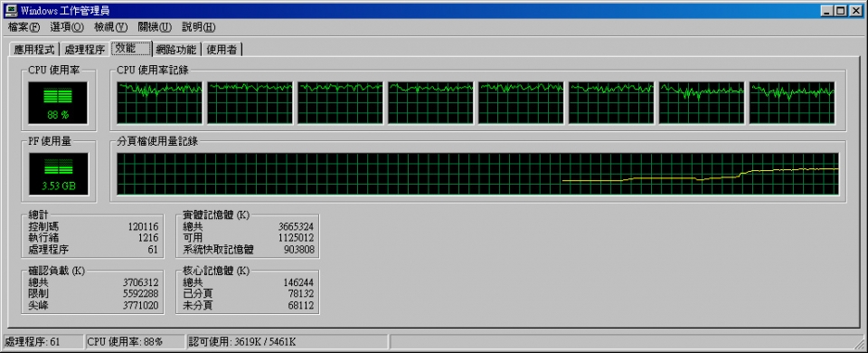Open the 關機(U) menu
Image resolution: width=868 pixels, height=353 pixels.
(x=155, y=26)
